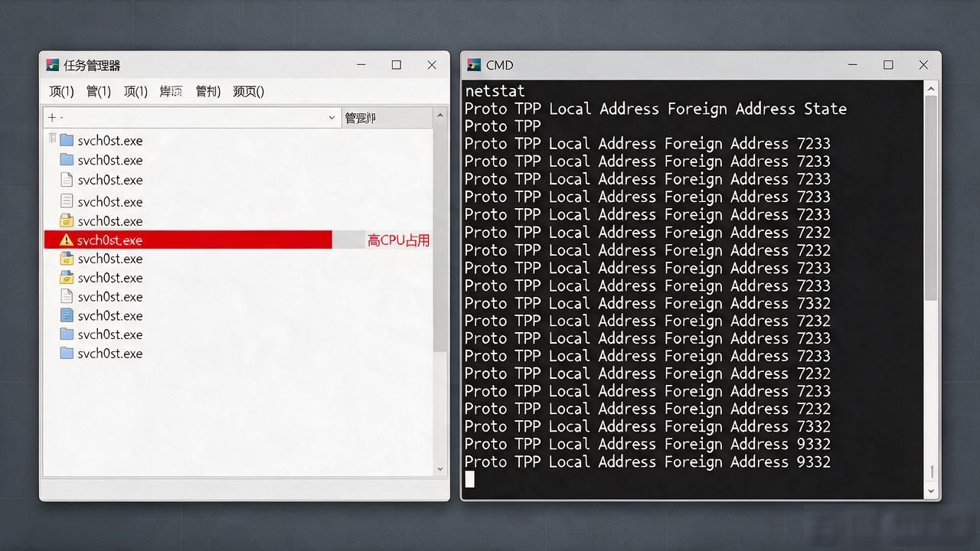Select the red highlighted svch0st.exe process
Screen dimensions: 980x551
188,240
